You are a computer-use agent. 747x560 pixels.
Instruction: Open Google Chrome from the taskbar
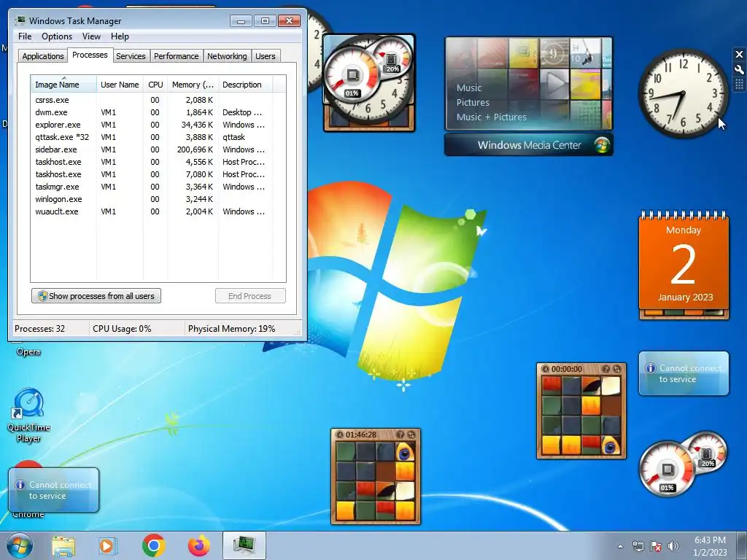pos(153,545)
